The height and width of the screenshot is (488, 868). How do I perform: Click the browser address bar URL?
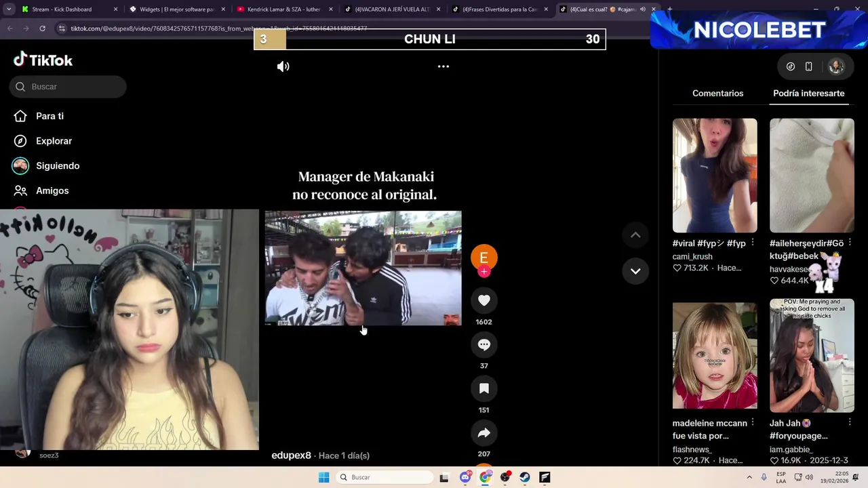[218, 28]
